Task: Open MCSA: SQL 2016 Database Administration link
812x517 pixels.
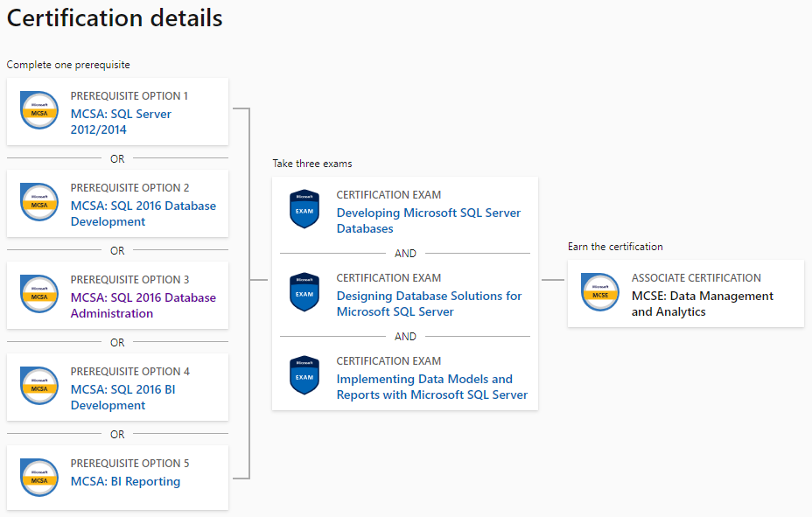Action: tap(143, 305)
